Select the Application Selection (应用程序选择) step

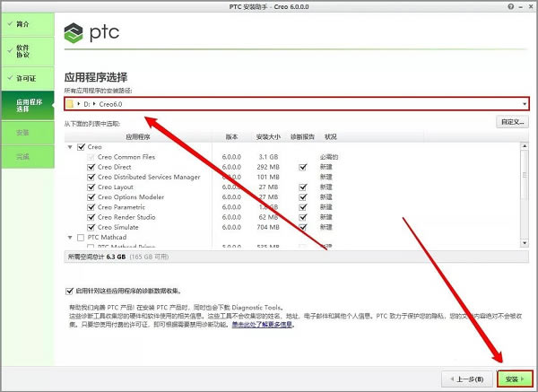[x=28, y=105]
